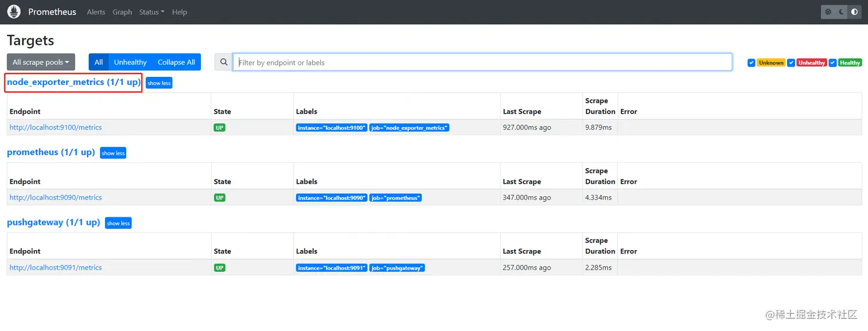The width and height of the screenshot is (868, 331).
Task: Toggle the Unhealthy filter checkbox
Action: (791, 63)
